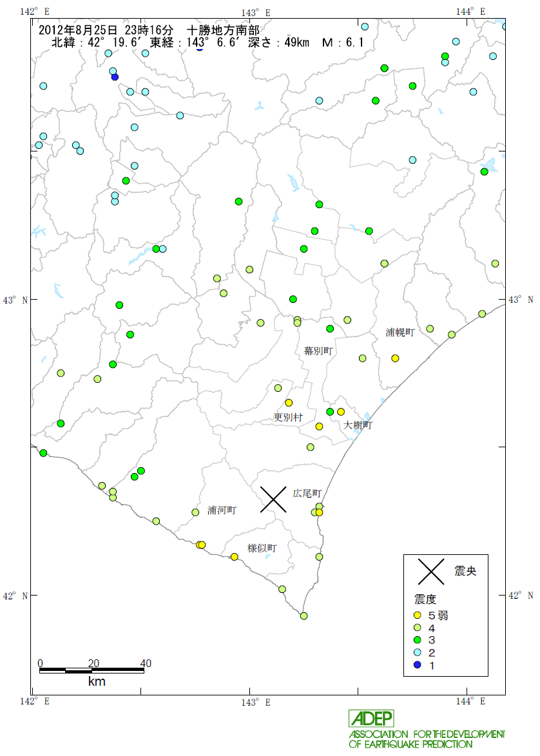Click the yellow station marker inside 浦幌町
The height and width of the screenshot is (756, 540).
pos(395,358)
